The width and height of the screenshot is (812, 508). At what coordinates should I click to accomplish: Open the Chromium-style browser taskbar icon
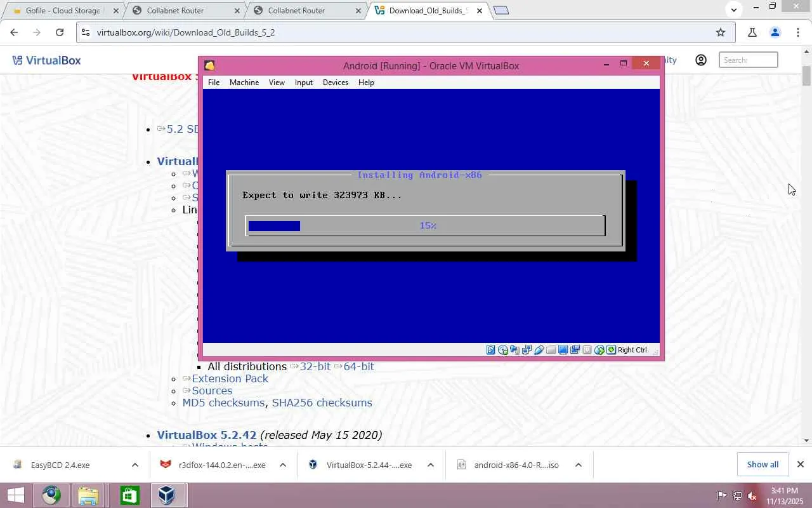point(51,495)
